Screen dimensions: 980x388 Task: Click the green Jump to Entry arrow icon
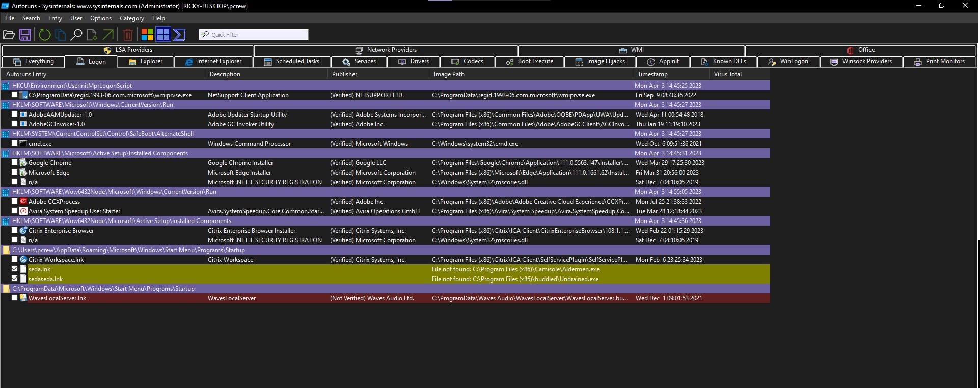coord(108,35)
